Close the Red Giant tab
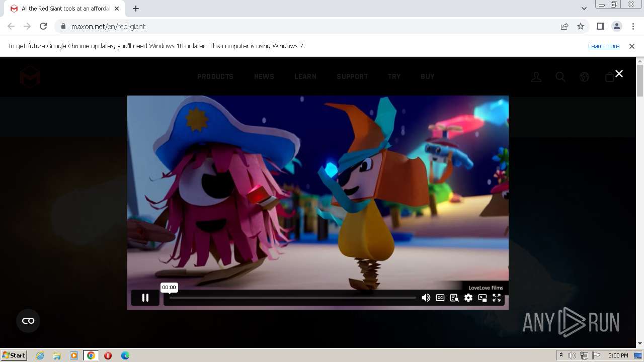 (117, 9)
